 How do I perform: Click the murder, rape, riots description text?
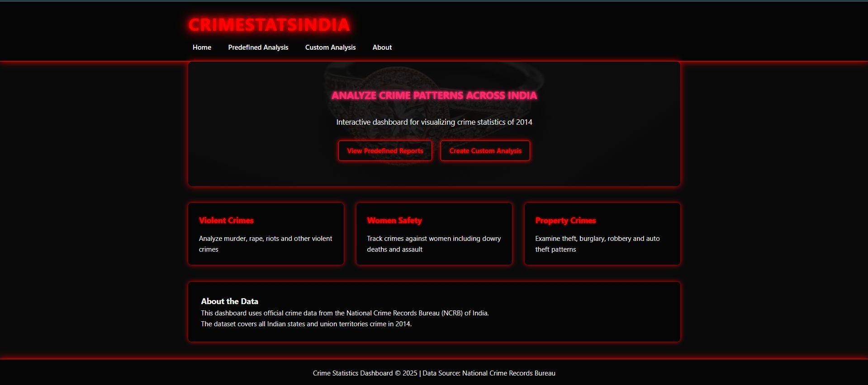pos(266,244)
